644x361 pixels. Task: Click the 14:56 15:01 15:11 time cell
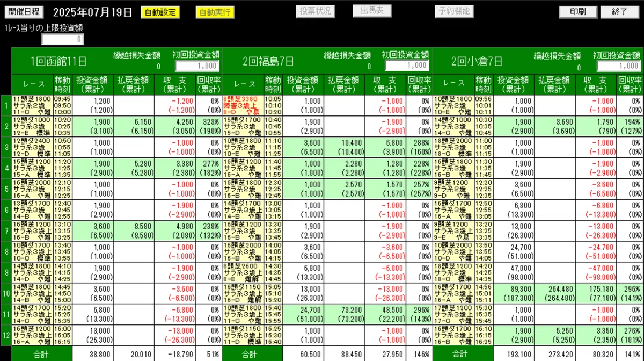[x=484, y=293]
